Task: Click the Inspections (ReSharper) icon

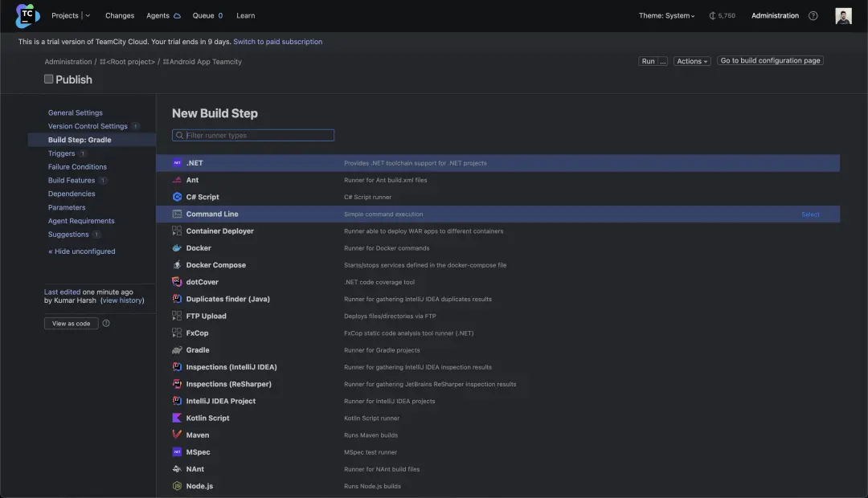Action: point(177,384)
